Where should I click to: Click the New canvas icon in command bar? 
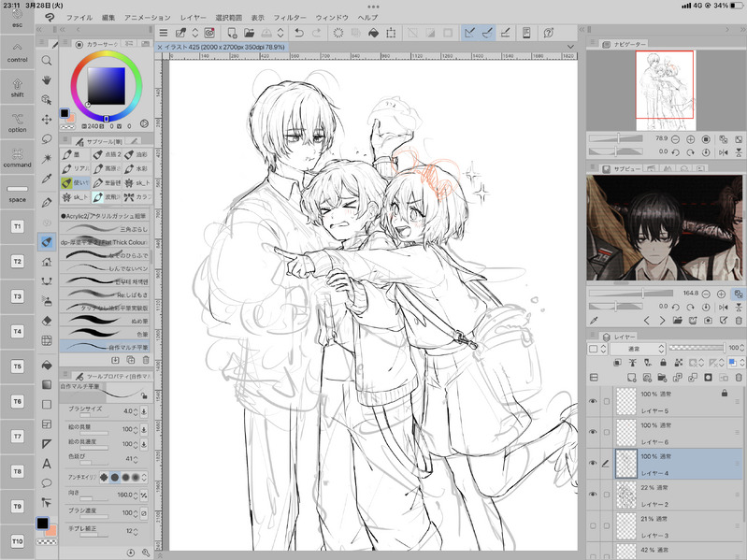click(x=232, y=33)
